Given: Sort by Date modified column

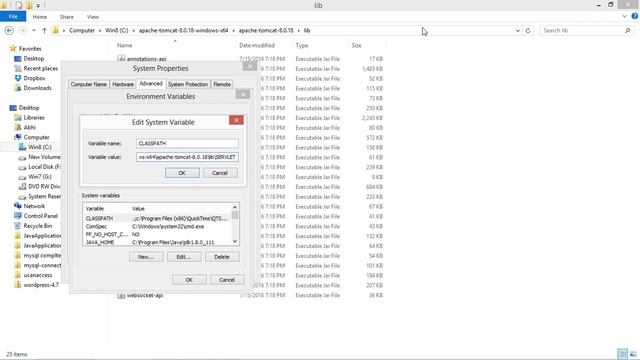Looking at the screenshot, I should pyautogui.click(x=257, y=45).
